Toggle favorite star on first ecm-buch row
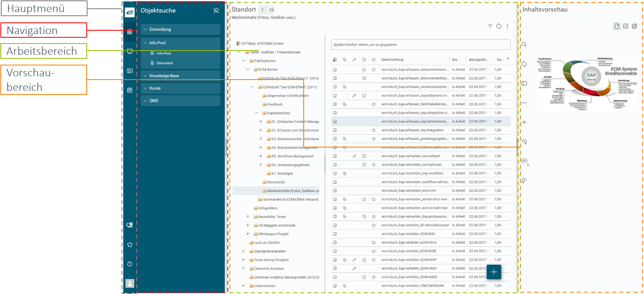 (x=373, y=70)
